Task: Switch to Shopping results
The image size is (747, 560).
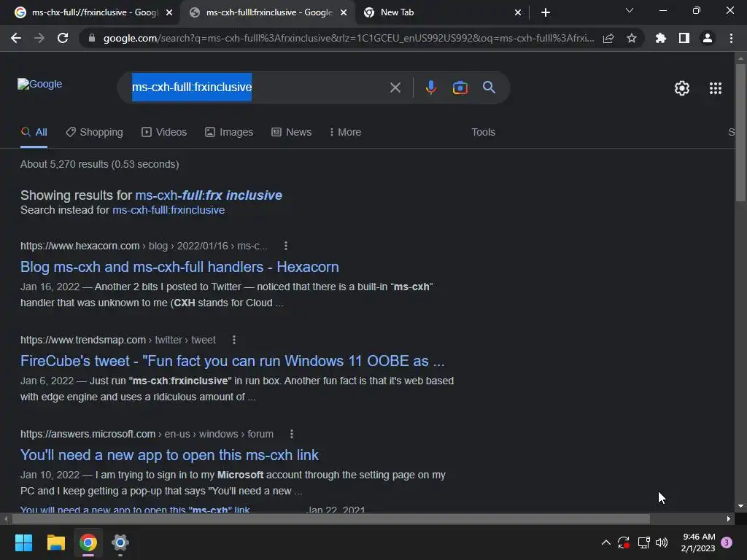Action: coord(94,133)
